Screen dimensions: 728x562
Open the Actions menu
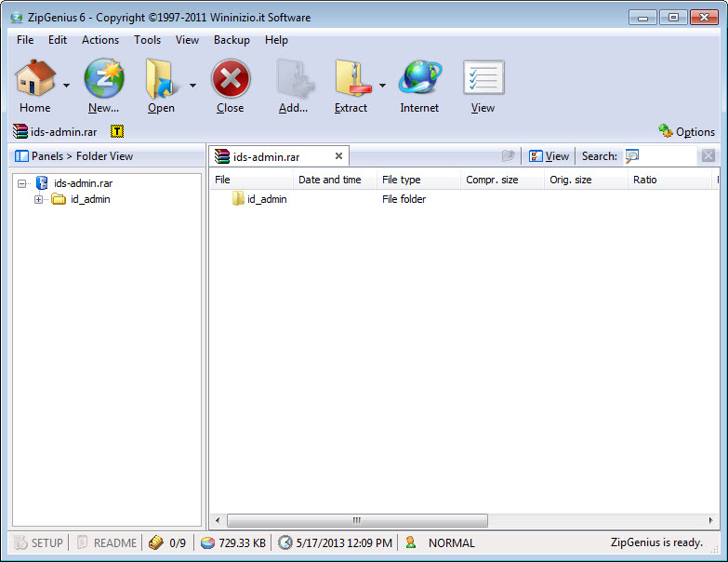click(x=100, y=40)
